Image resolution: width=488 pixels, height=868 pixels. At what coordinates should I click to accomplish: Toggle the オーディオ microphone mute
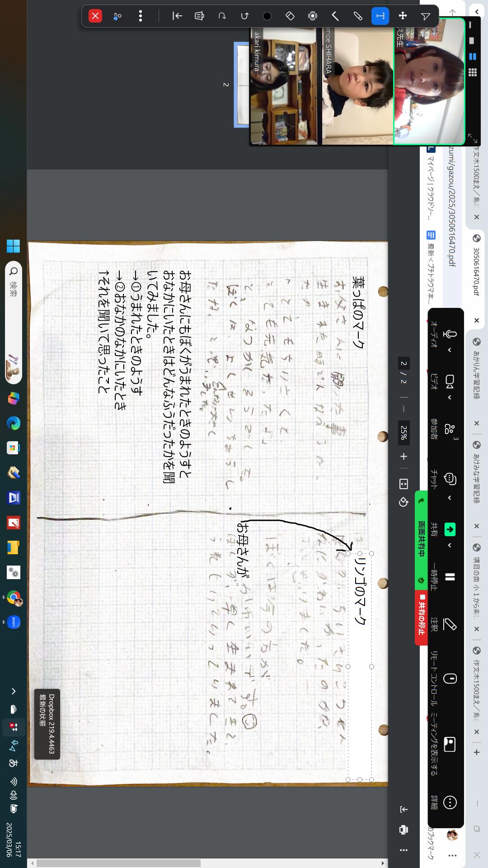(450, 334)
